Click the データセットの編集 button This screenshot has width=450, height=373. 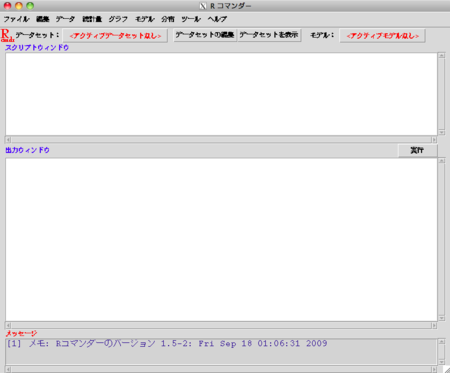tap(205, 35)
